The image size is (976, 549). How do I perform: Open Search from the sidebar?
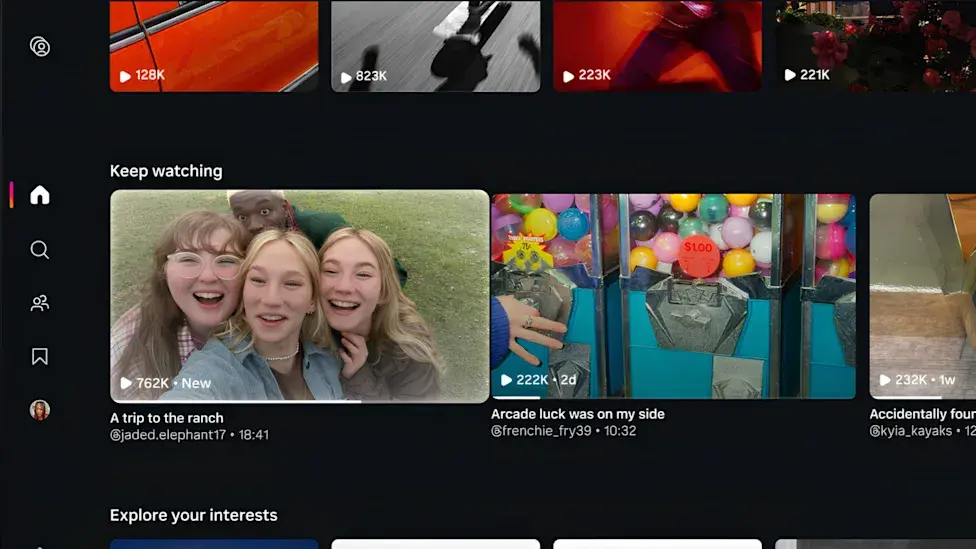pyautogui.click(x=40, y=250)
